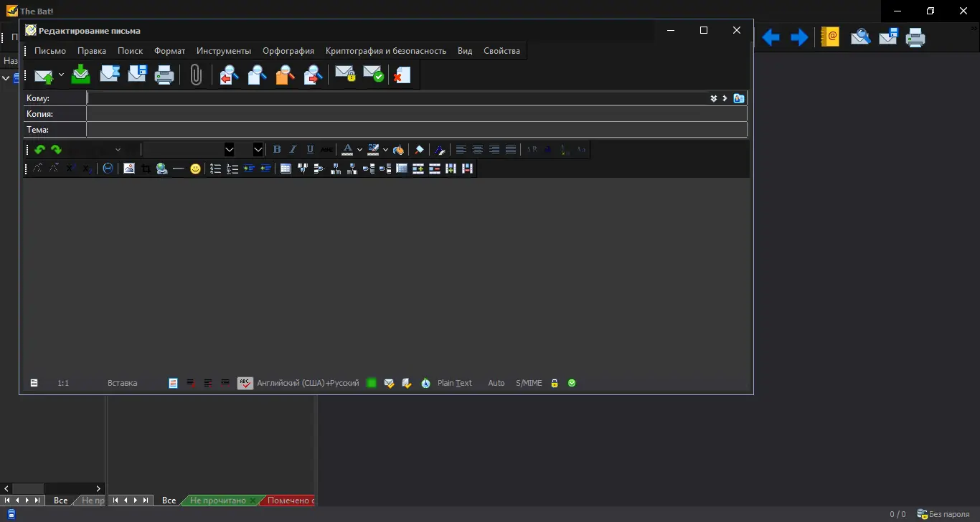This screenshot has height=522, width=980.
Task: Toggle Italic formatting
Action: [293, 150]
